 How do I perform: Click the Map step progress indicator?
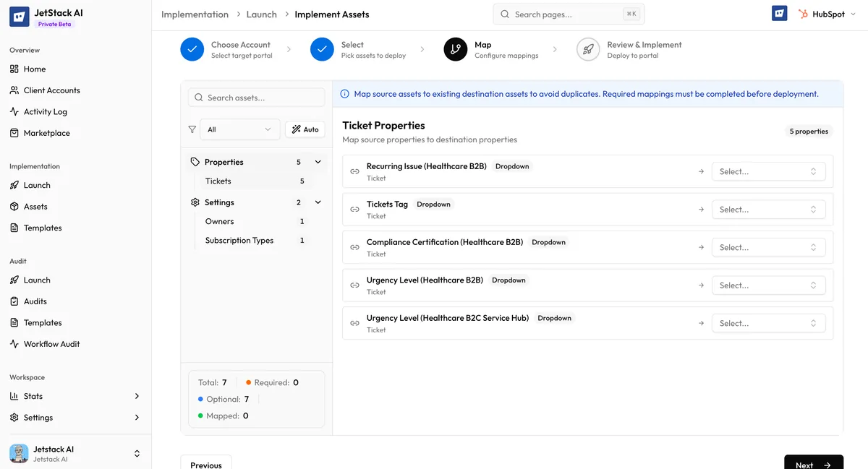click(x=456, y=49)
